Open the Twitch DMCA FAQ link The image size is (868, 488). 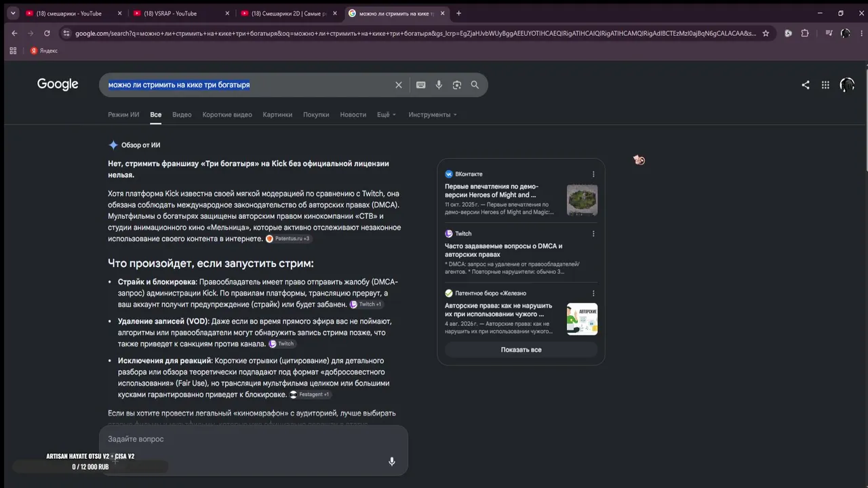click(504, 250)
